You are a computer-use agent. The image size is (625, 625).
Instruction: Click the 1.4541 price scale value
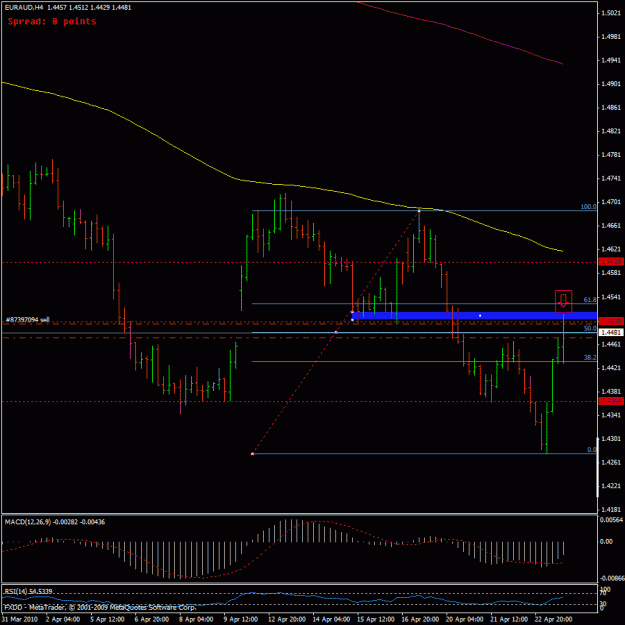[610, 297]
